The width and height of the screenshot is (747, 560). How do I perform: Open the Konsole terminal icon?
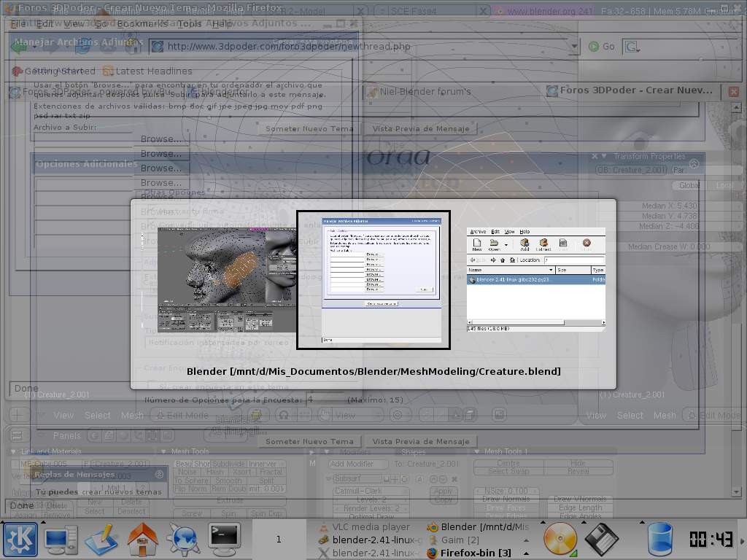pyautogui.click(x=225, y=540)
